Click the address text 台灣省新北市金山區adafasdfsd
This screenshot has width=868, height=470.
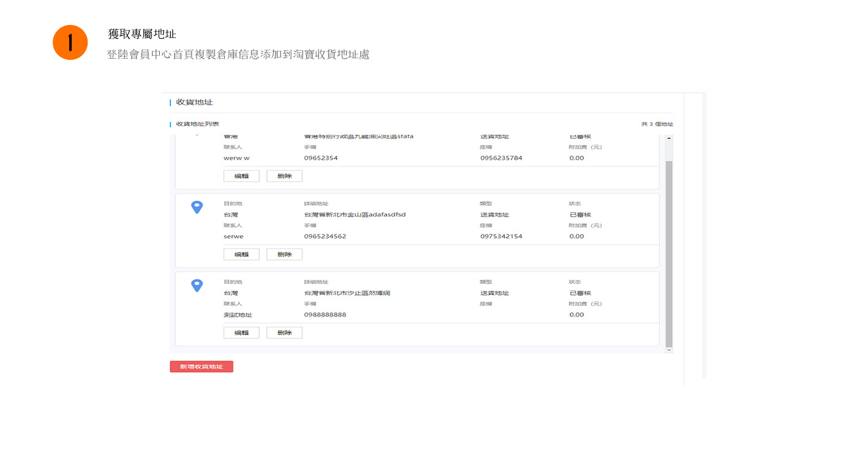[355, 215]
